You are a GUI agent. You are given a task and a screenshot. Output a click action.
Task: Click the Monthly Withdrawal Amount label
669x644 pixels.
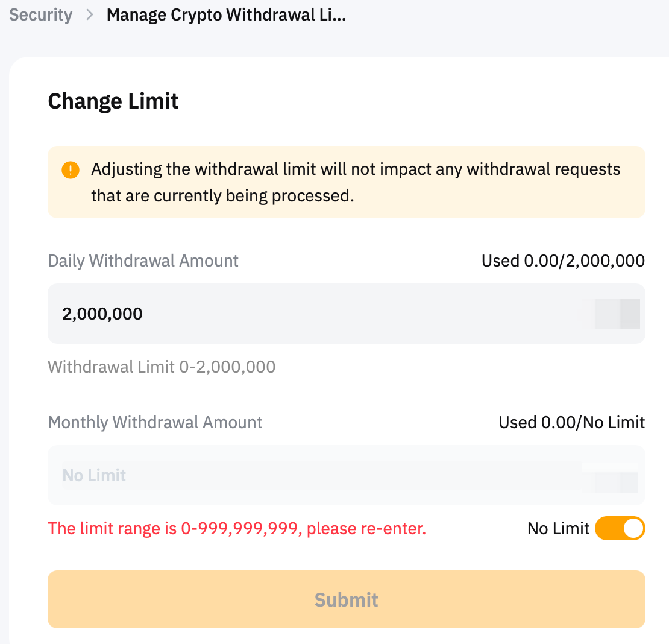(155, 422)
